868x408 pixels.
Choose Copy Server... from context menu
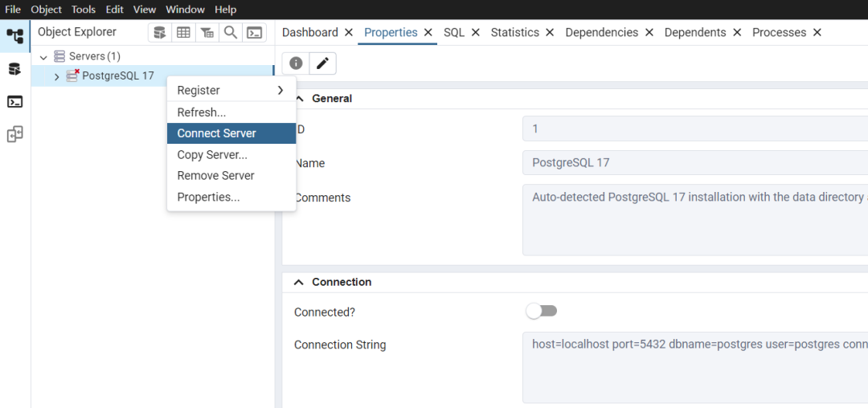coord(231,155)
